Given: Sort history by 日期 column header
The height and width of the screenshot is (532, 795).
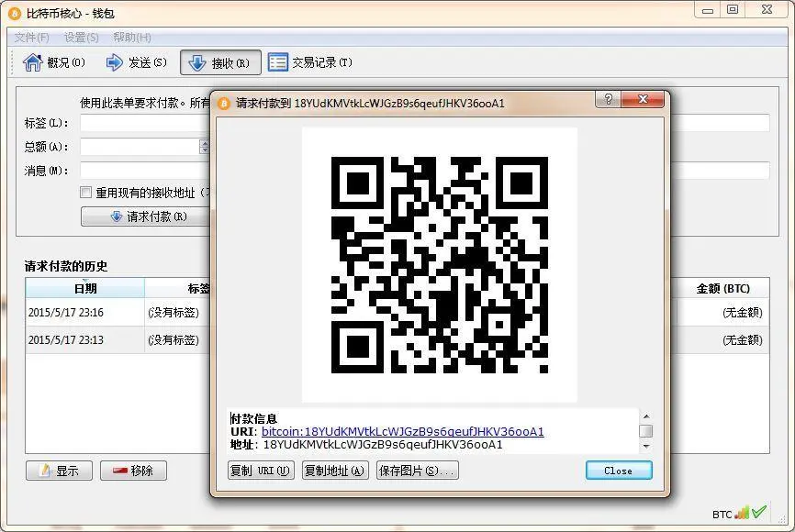Looking at the screenshot, I should (85, 288).
